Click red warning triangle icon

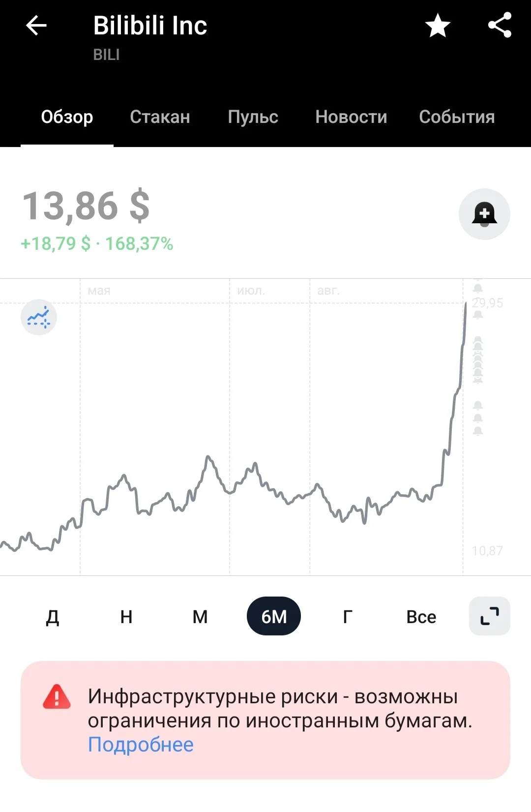pyautogui.click(x=57, y=696)
